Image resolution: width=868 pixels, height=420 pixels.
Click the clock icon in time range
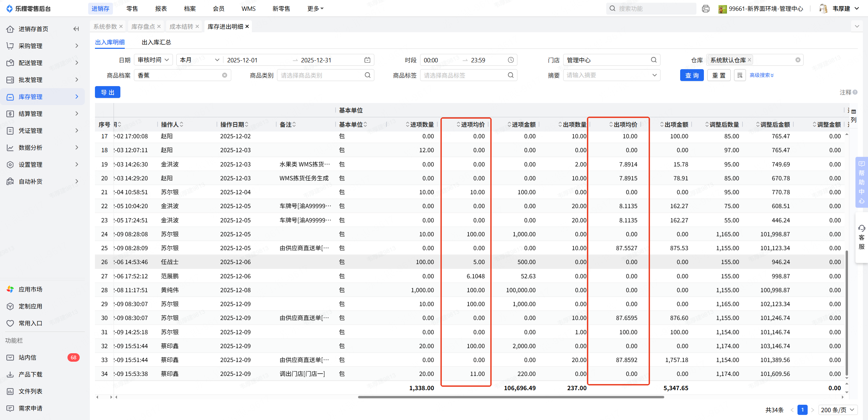(511, 60)
